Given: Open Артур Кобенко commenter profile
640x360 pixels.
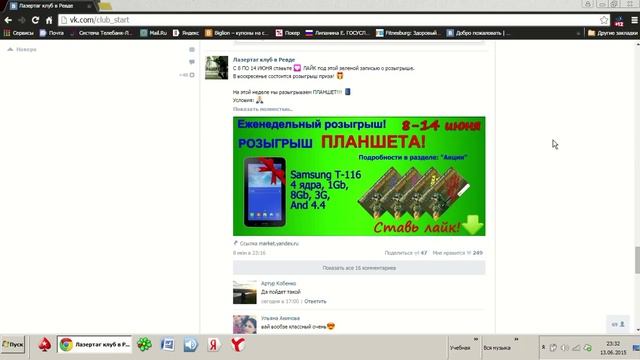Looking at the screenshot, I should coord(278,283).
